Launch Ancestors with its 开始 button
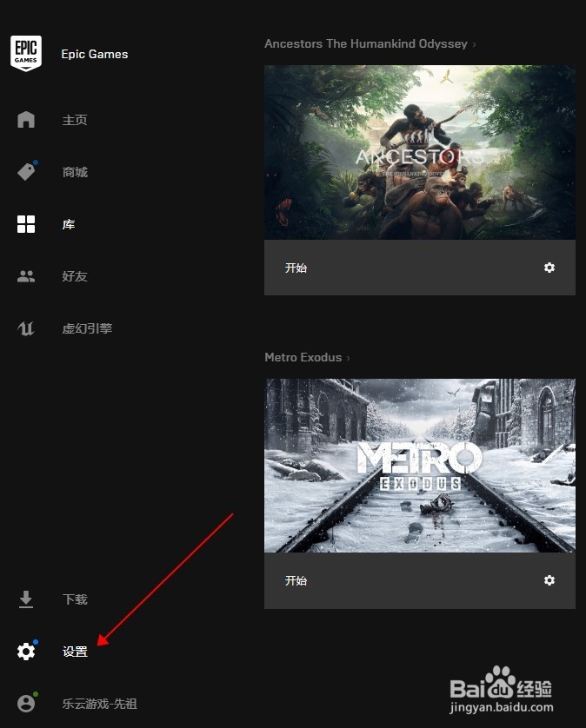The width and height of the screenshot is (586, 728). click(x=296, y=268)
